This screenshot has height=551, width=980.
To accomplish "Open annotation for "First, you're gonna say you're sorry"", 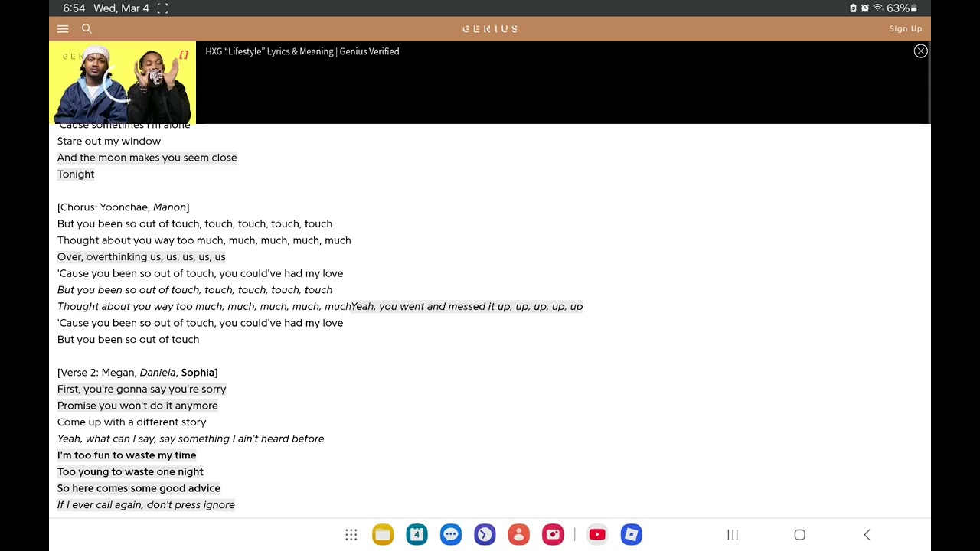I will [142, 390].
